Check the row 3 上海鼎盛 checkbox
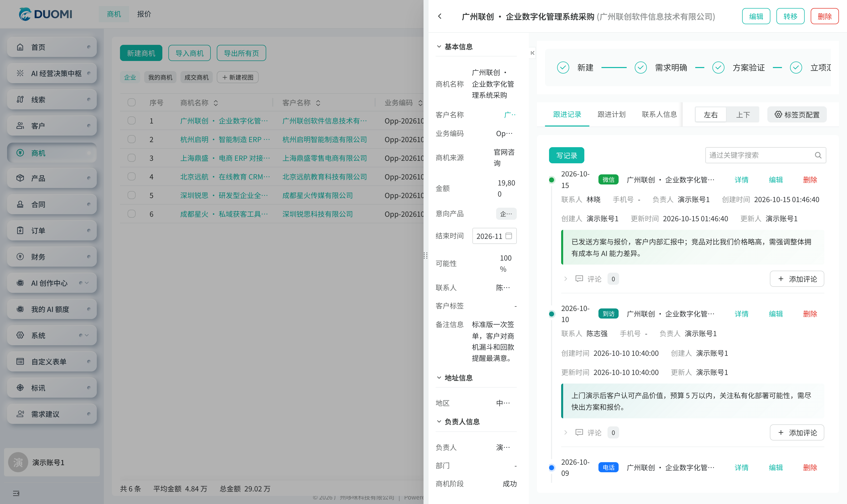Image resolution: width=847 pixels, height=504 pixels. point(132,158)
